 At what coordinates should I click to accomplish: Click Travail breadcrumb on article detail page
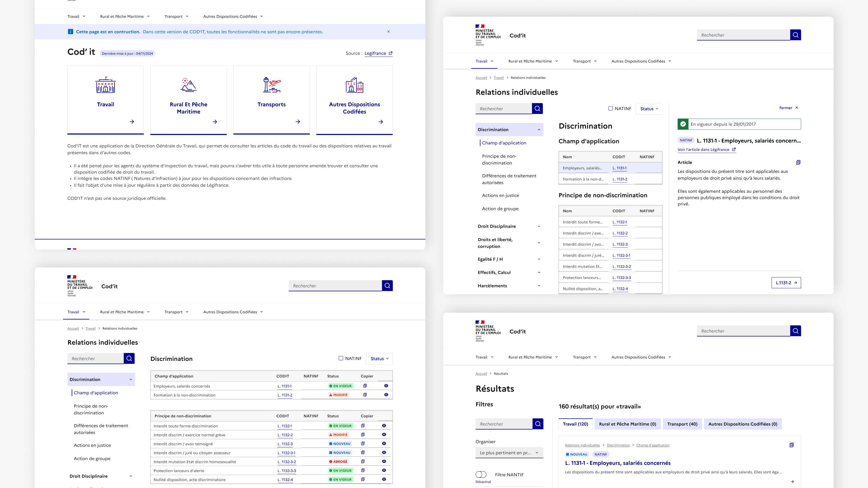click(x=499, y=78)
